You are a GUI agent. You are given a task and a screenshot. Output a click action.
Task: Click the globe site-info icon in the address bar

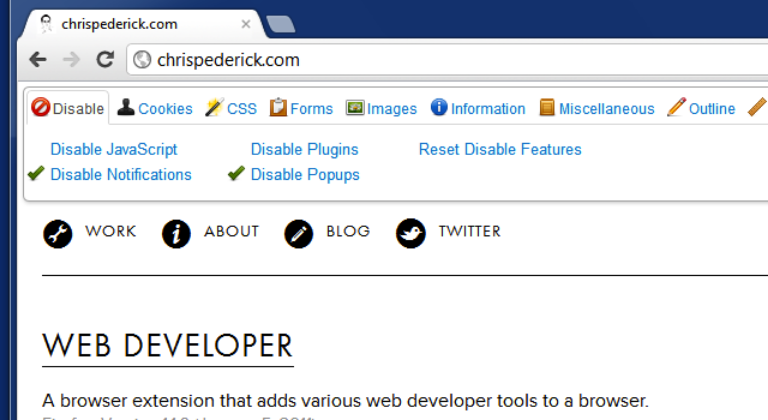pyautogui.click(x=142, y=60)
